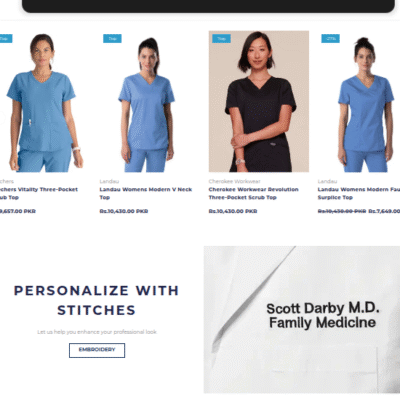The image size is (400, 400).
Task: Click the Personalize With Stitches heading
Action: (x=96, y=300)
